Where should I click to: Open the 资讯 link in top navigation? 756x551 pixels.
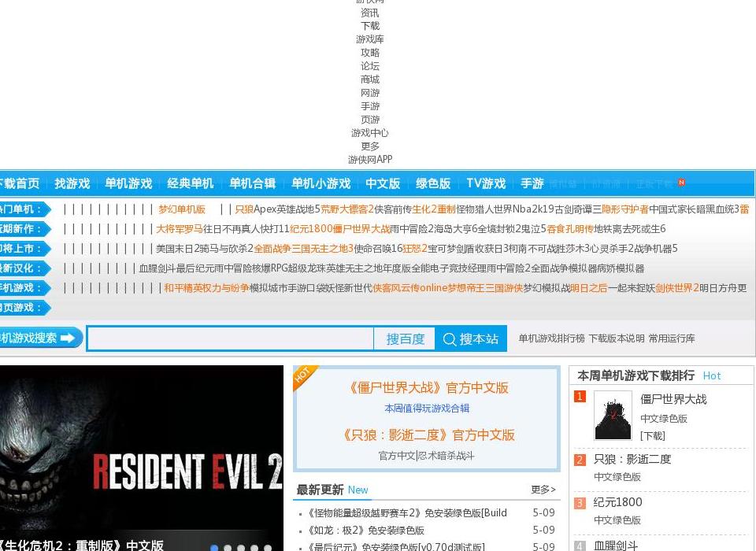[370, 13]
